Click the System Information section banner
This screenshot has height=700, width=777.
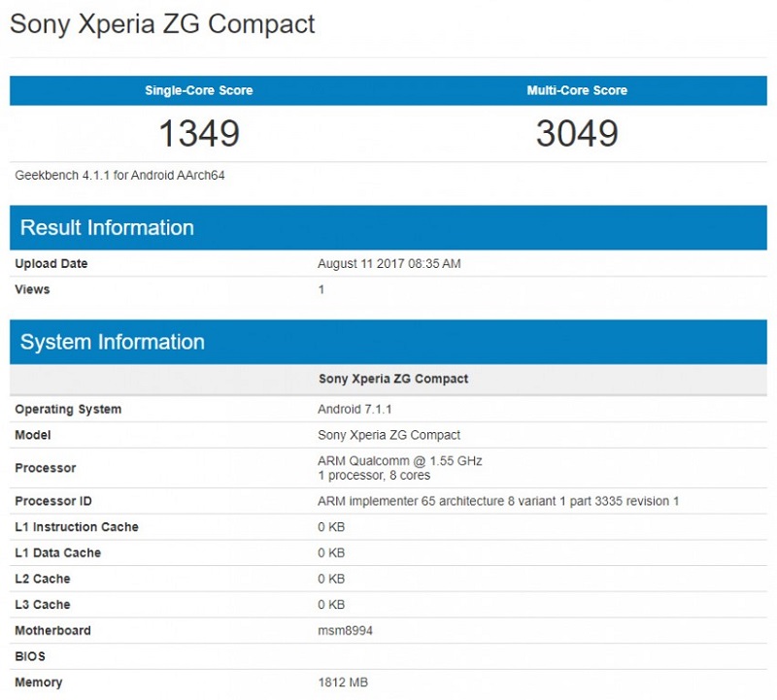[x=112, y=342]
